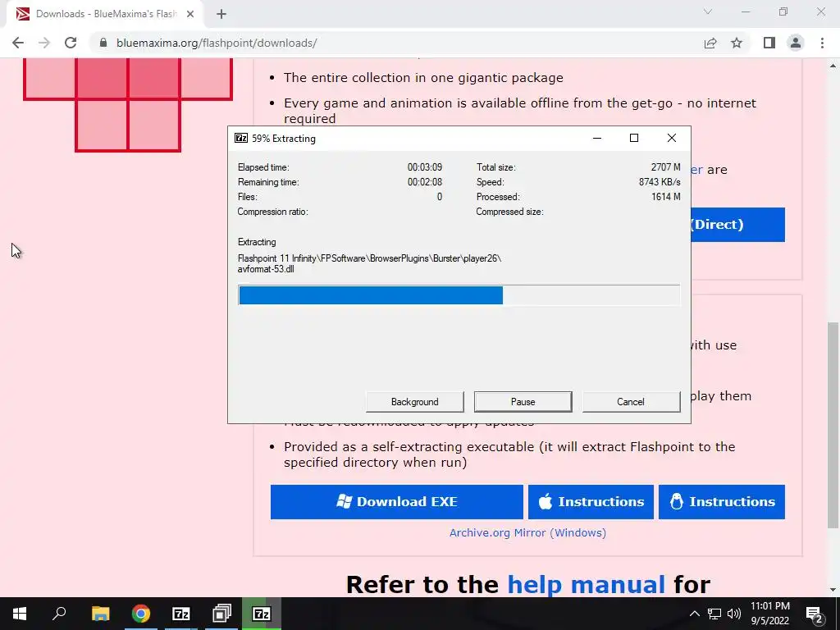Click the 7z icon in the dialog title
The image size is (840, 630).
(241, 138)
